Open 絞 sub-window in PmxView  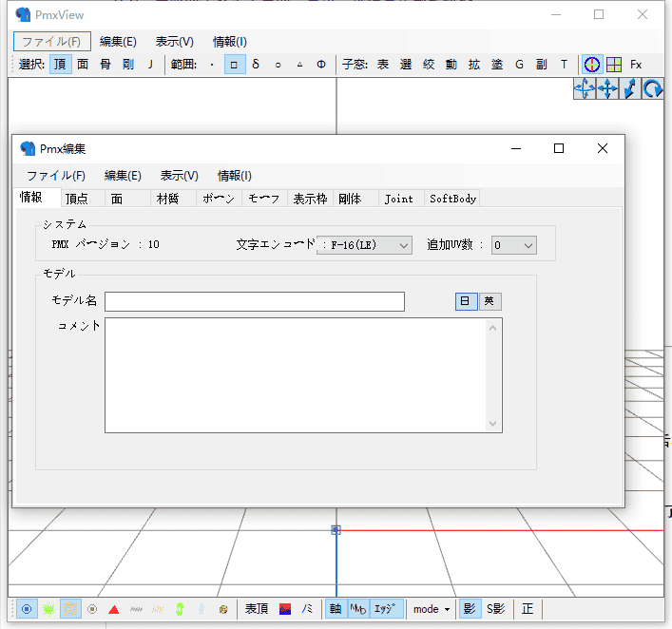click(x=428, y=65)
